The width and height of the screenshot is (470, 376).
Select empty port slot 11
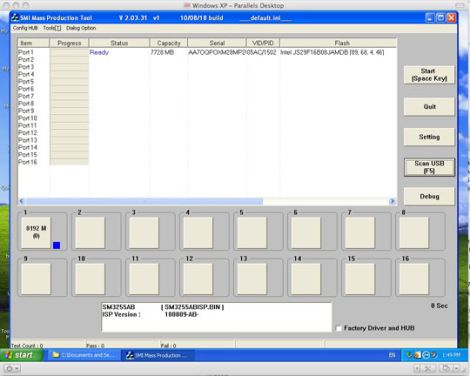144,279
